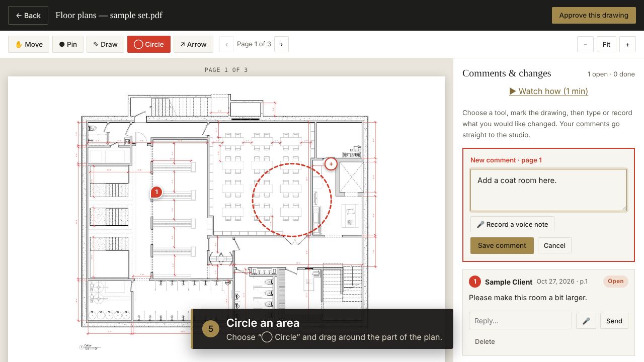Screen dimensions: 644x362
Task: Select the Draw tool
Action: [105, 44]
